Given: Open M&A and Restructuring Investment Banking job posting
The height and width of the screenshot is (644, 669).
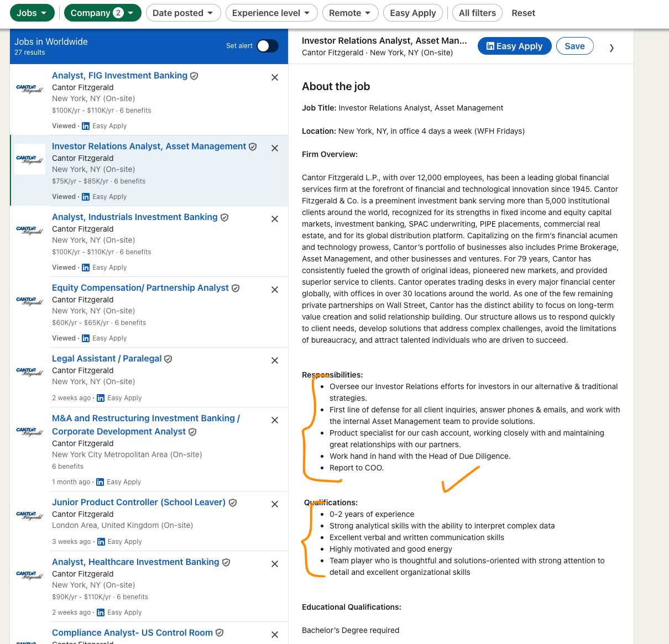Looking at the screenshot, I should [146, 425].
